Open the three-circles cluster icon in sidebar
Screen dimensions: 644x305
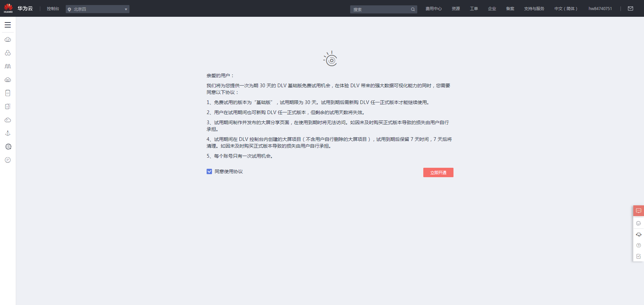8,53
